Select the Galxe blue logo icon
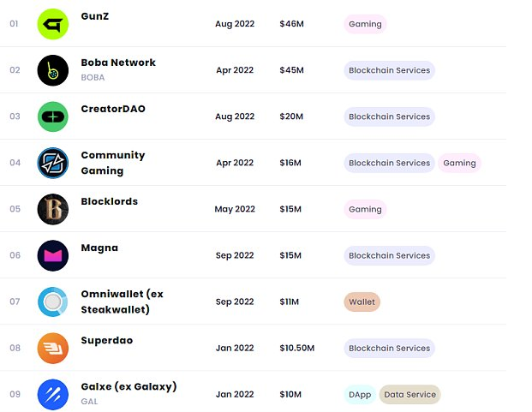This screenshot has height=412, width=532. coord(52,394)
